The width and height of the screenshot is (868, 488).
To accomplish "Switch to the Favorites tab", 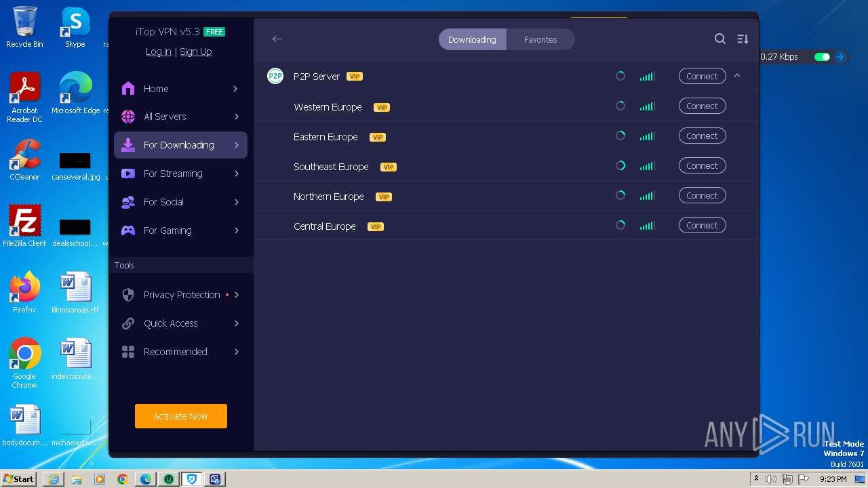I will [540, 39].
